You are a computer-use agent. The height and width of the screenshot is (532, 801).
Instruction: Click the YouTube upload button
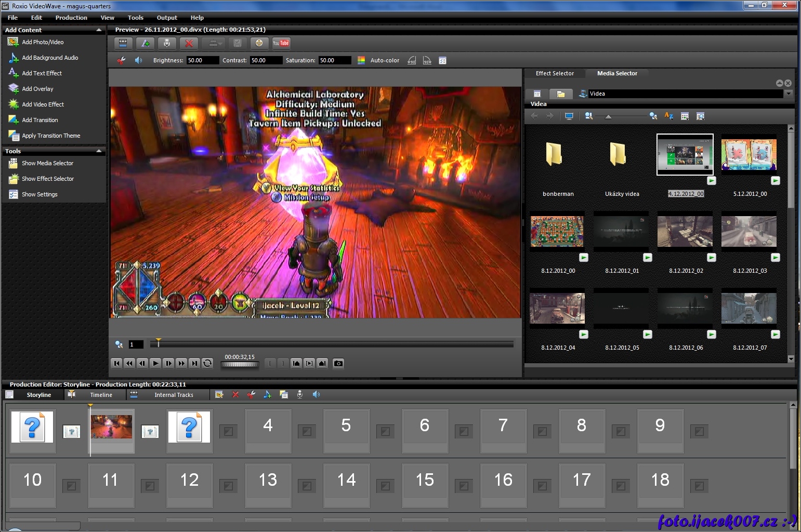point(281,44)
